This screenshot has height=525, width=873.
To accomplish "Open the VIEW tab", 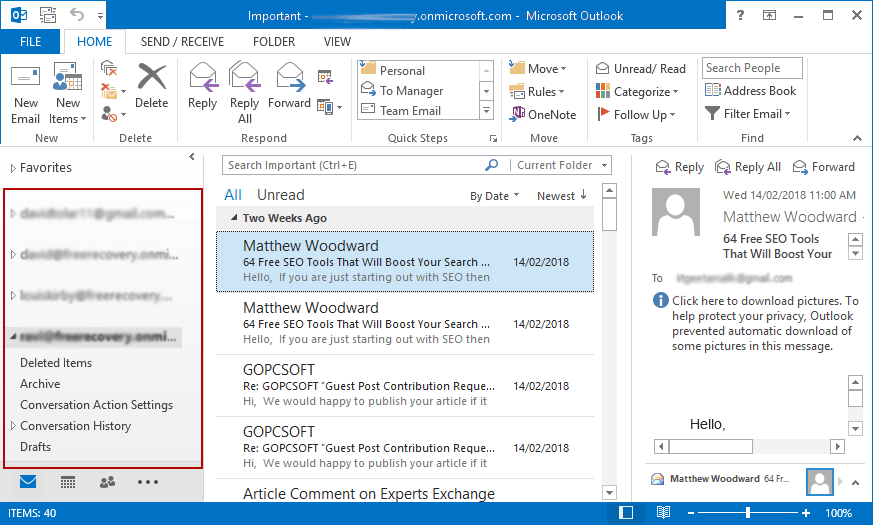I will click(x=337, y=42).
